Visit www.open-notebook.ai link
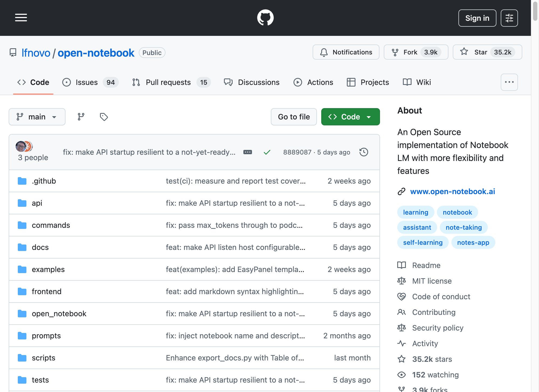Image resolution: width=539 pixels, height=392 pixels. point(452,191)
